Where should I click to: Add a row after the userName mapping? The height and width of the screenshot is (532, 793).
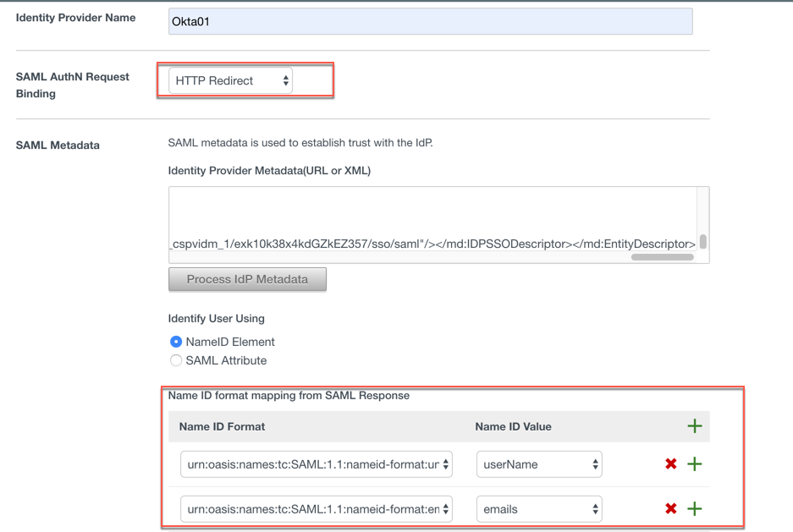click(x=694, y=463)
